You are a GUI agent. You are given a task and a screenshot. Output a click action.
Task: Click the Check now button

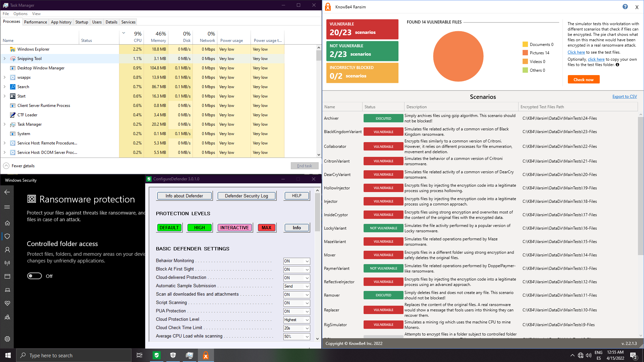tap(583, 79)
